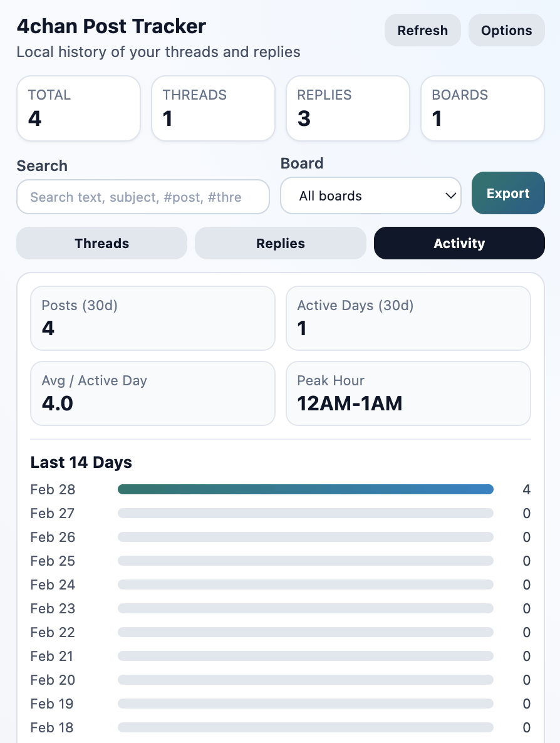The width and height of the screenshot is (560, 743).
Task: Open the Options page
Action: click(x=507, y=30)
